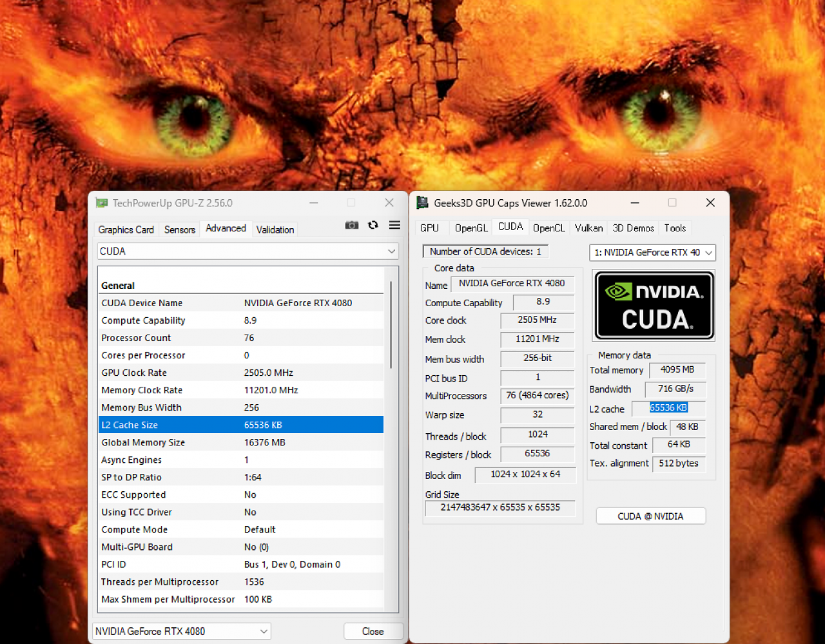Select the SP to DP Ratio row
The height and width of the screenshot is (644, 825).
click(x=241, y=477)
